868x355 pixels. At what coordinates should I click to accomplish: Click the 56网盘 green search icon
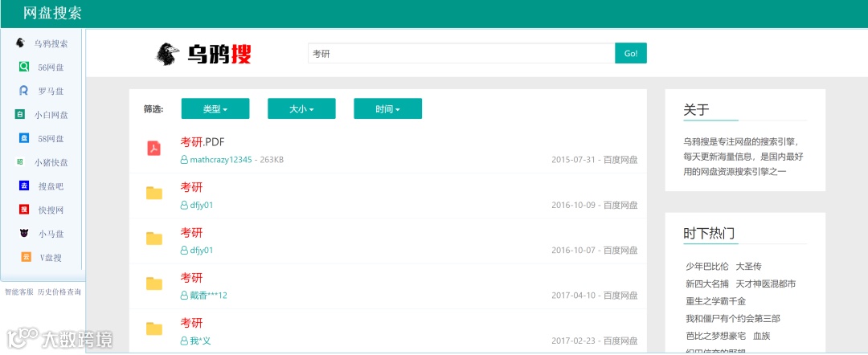pyautogui.click(x=24, y=67)
